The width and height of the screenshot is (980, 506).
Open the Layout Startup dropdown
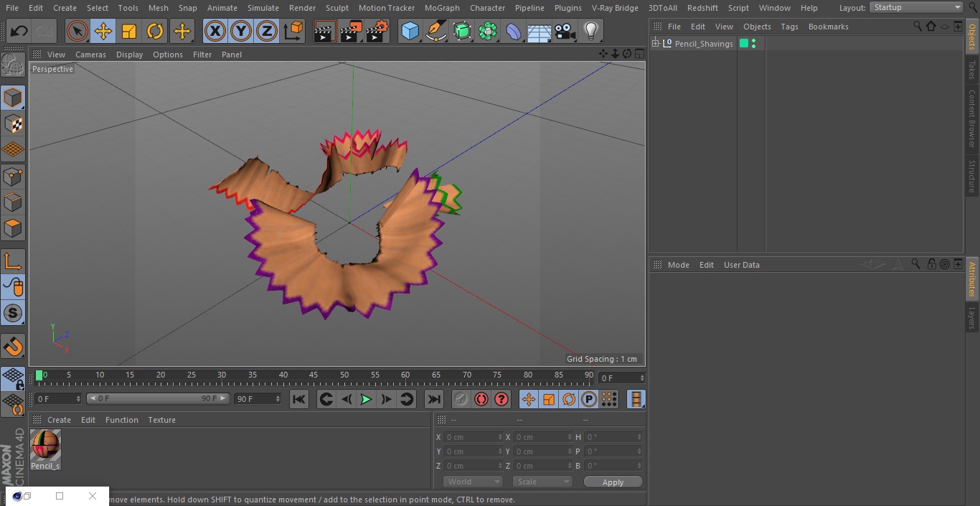[x=916, y=7]
